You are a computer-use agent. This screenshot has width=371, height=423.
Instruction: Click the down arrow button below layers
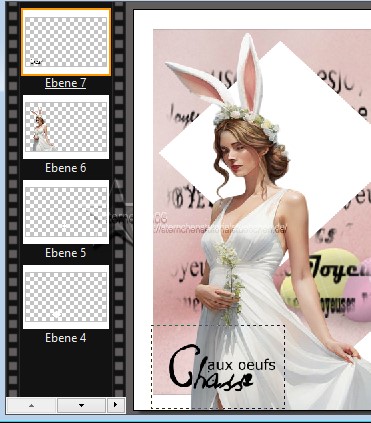[x=81, y=405]
